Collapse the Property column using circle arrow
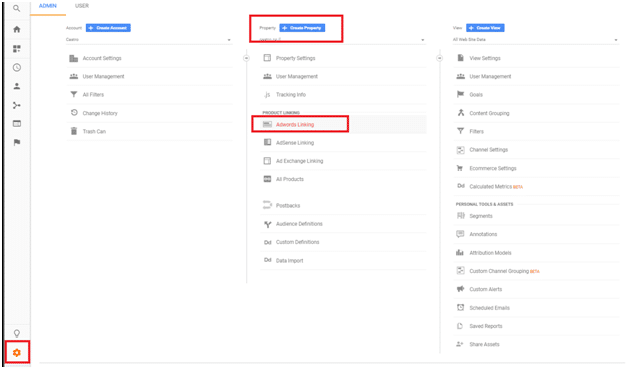 coord(439,58)
